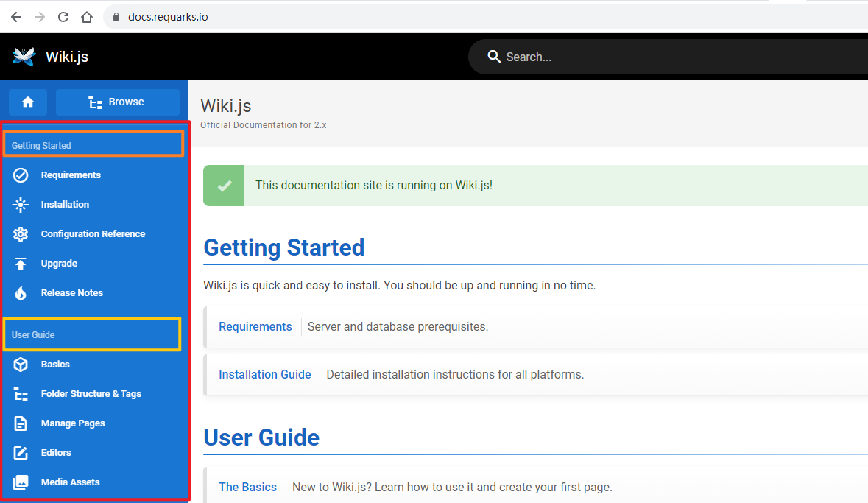Click the Media Assets image icon
The height and width of the screenshot is (503, 868).
point(21,482)
